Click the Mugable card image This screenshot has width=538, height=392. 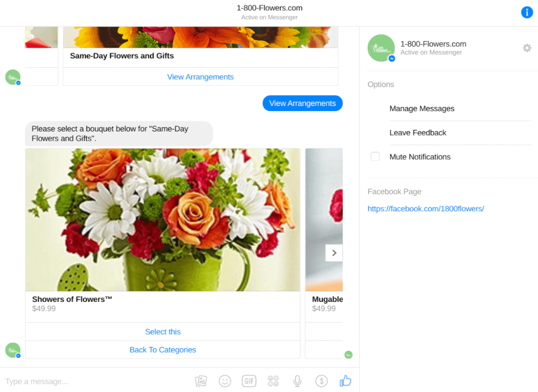(324, 220)
